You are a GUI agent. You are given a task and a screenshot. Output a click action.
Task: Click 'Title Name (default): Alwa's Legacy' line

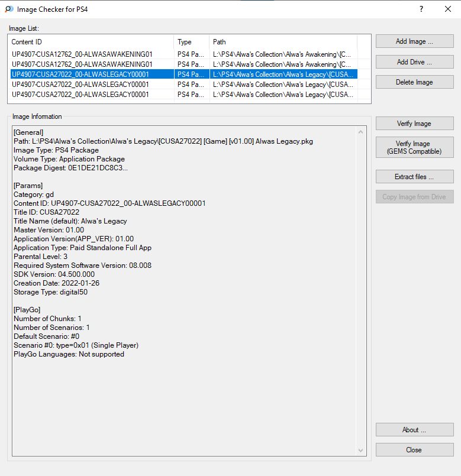[x=70, y=221]
